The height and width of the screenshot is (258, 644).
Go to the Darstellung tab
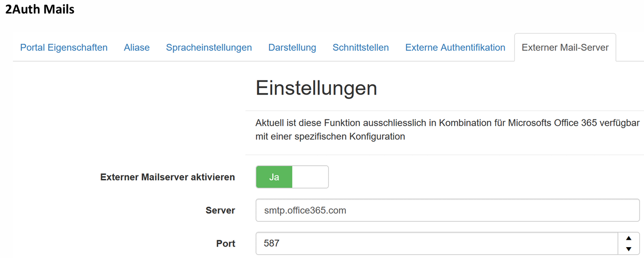tap(292, 48)
